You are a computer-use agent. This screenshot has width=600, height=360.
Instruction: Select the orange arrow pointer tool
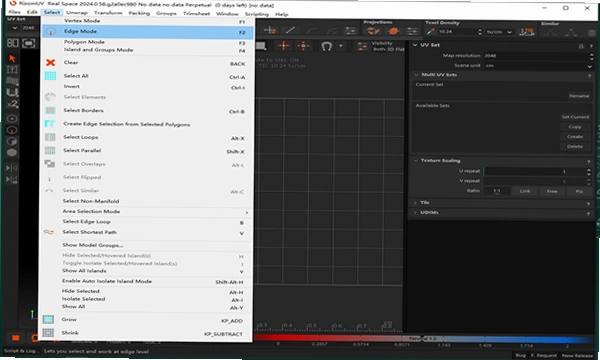(x=12, y=59)
